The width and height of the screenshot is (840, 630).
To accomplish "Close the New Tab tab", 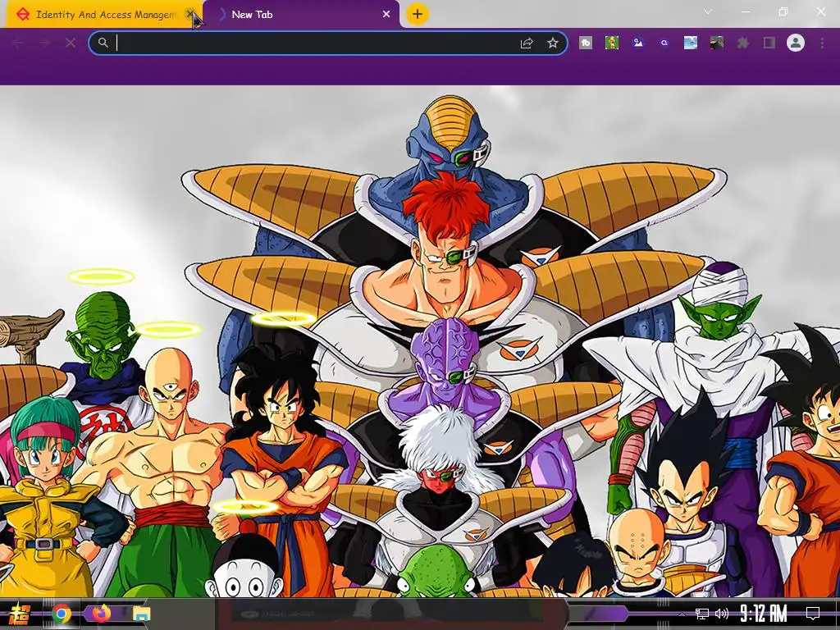I will (x=386, y=15).
